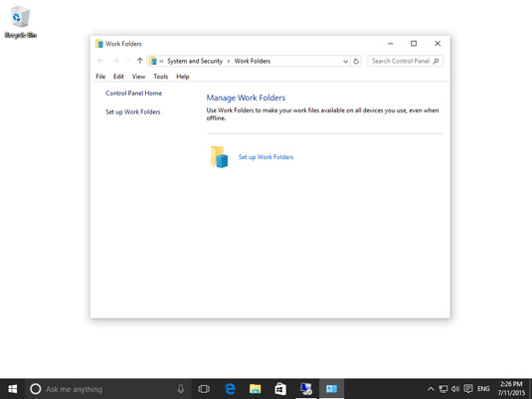Open the network status tray icon
Image resolution: width=532 pixels, height=399 pixels.
pos(443,389)
